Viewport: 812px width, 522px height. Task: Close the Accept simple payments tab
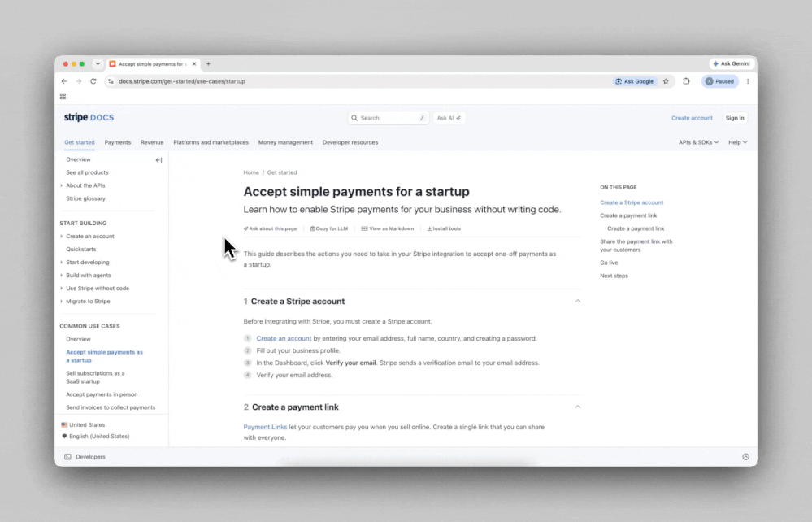(194, 63)
